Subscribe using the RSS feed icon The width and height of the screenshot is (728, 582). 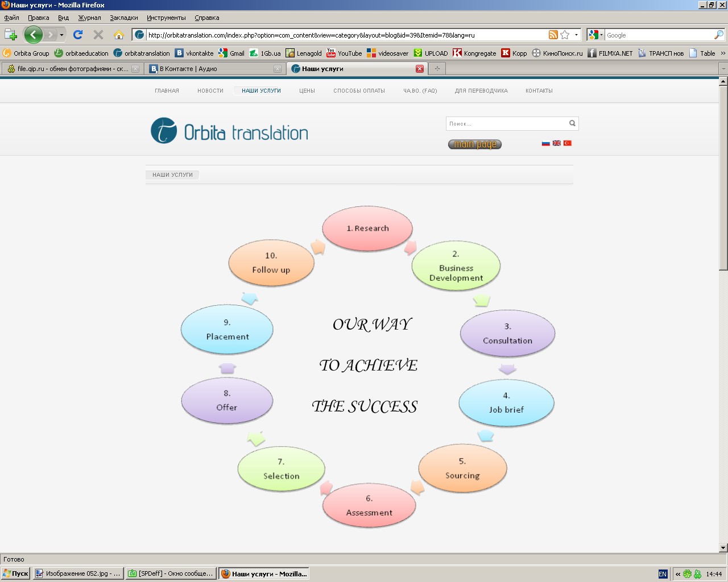pyautogui.click(x=553, y=35)
